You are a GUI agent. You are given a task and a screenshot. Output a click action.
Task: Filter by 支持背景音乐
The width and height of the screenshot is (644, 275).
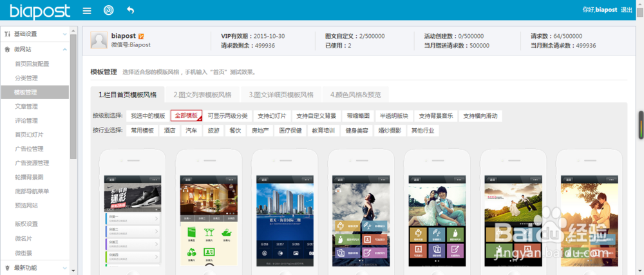point(436,116)
